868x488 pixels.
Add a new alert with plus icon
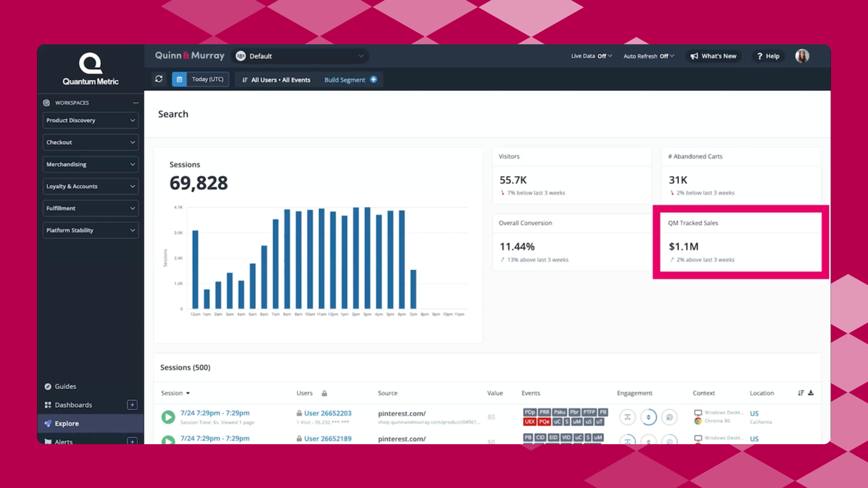132,441
